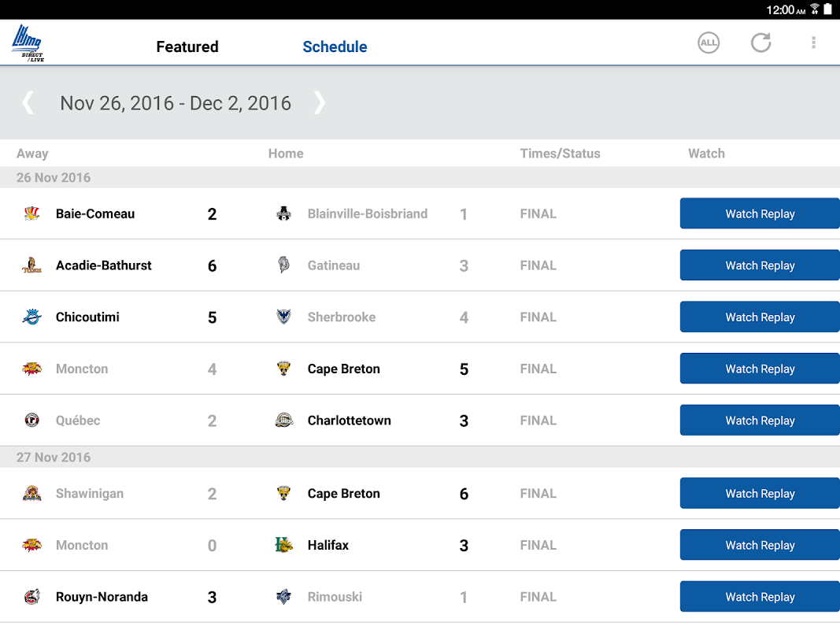Select the Halifax team logo
840x630 pixels.
coord(283,545)
